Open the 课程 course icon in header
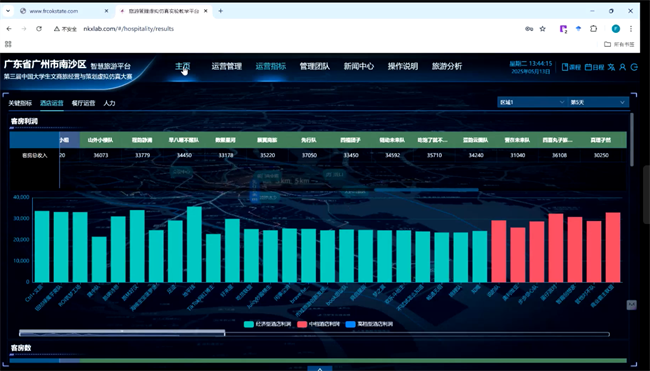Screen dimensions: 650x371 point(571,67)
